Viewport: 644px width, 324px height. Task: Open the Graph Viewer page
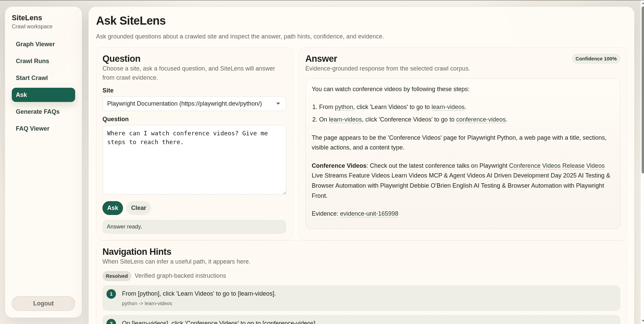(43, 44)
